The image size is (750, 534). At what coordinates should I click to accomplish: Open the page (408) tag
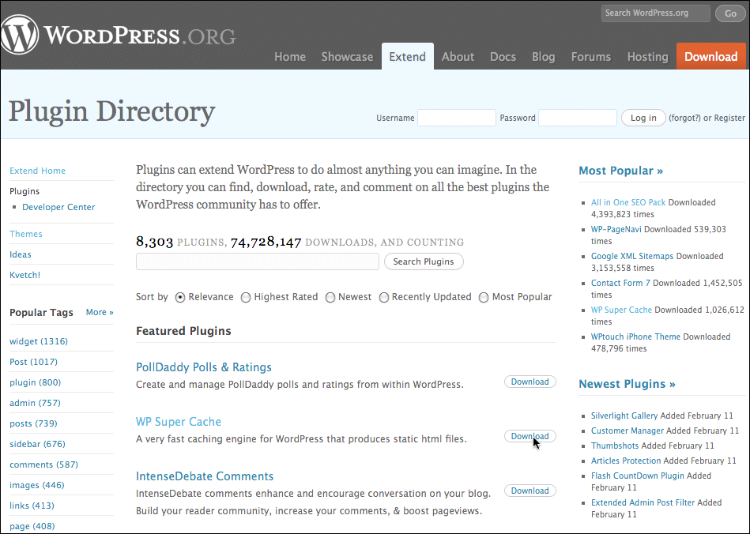coord(32,526)
